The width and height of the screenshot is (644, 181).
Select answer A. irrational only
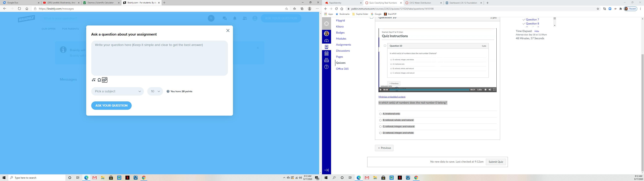coord(381,114)
